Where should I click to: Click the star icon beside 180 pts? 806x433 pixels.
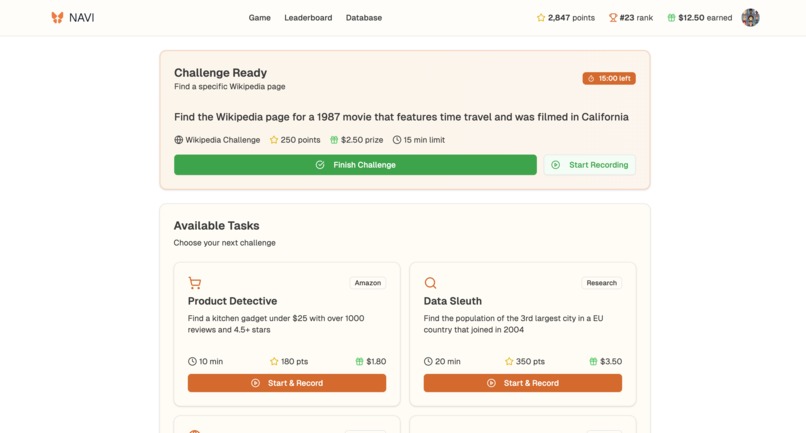274,362
